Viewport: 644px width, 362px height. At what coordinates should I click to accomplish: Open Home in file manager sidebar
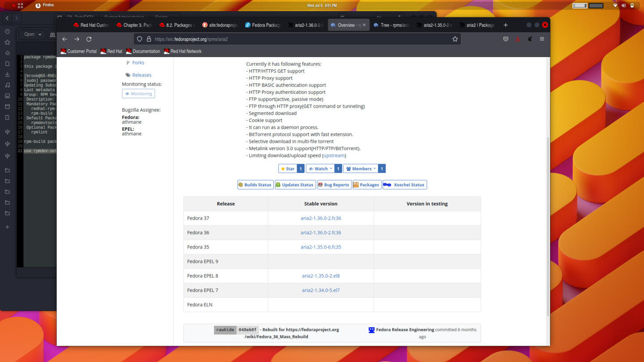click(x=7, y=53)
